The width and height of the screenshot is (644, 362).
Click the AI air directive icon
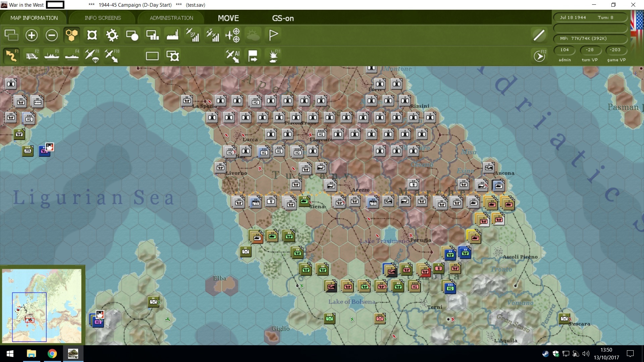pos(233,56)
